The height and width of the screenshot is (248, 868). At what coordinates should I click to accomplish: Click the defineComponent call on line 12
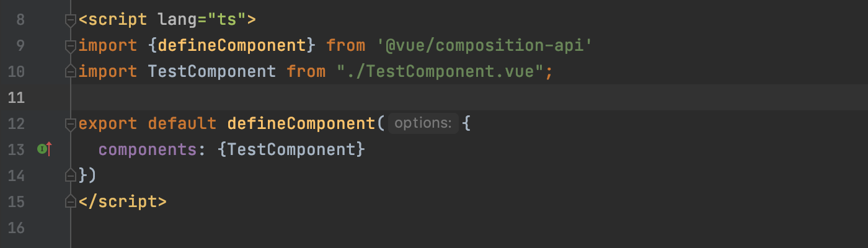(301, 123)
